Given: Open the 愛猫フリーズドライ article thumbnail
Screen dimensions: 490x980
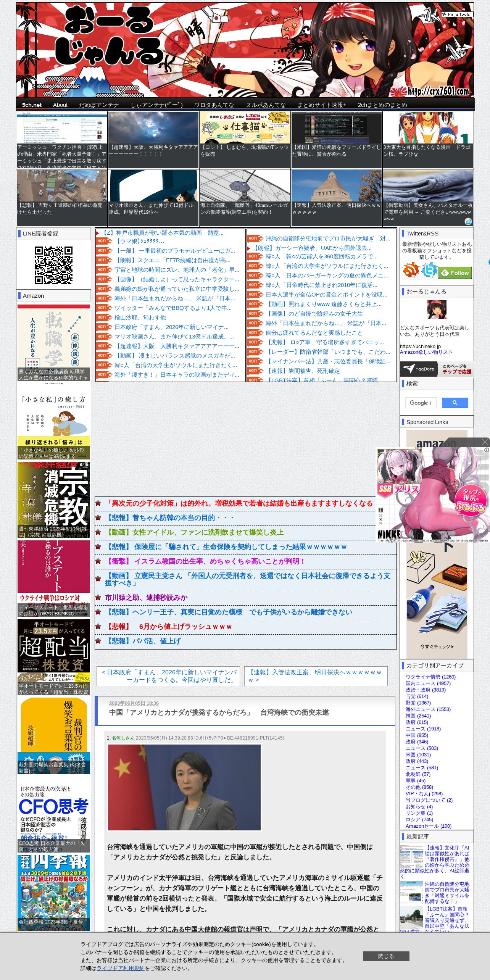Looking at the screenshot, I should (337, 140).
